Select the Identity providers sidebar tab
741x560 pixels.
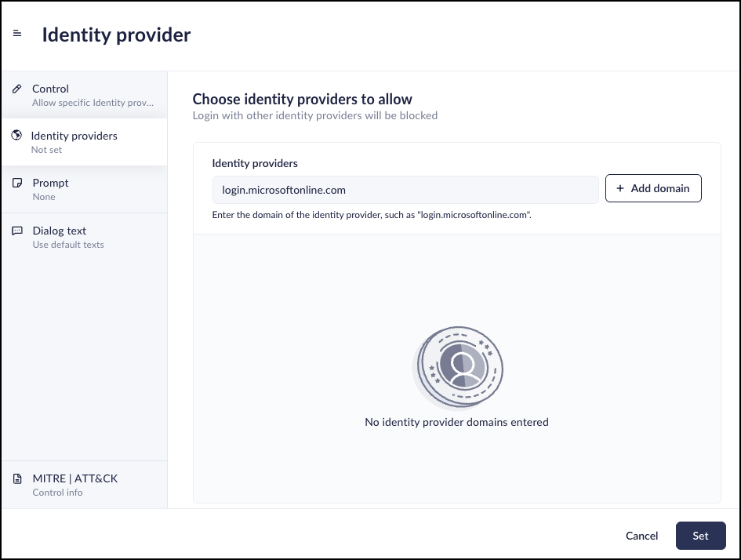(85, 142)
